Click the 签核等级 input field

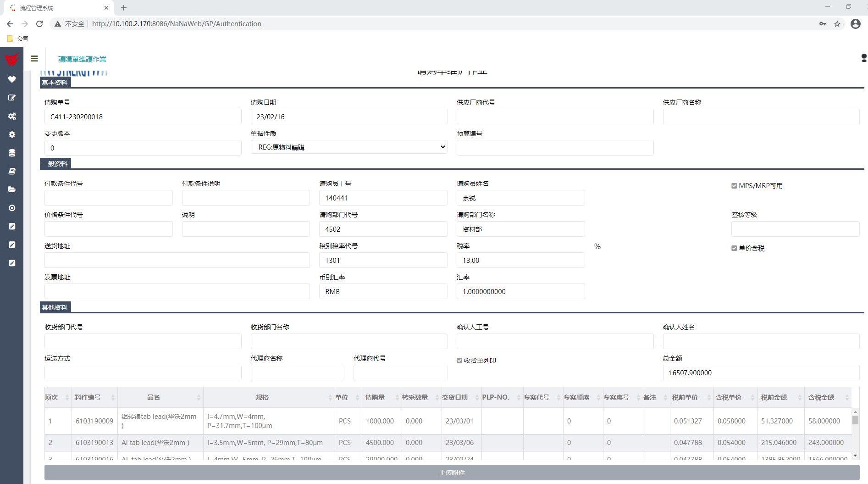[796, 229]
